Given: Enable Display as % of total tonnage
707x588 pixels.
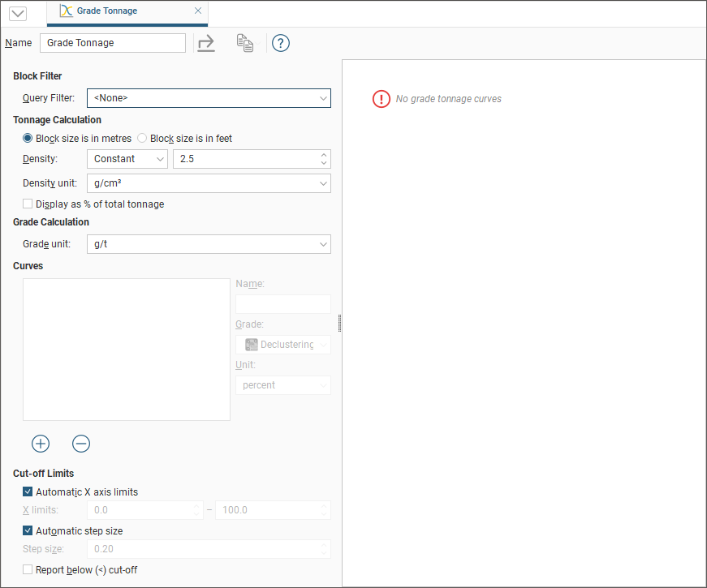Looking at the screenshot, I should coord(28,204).
